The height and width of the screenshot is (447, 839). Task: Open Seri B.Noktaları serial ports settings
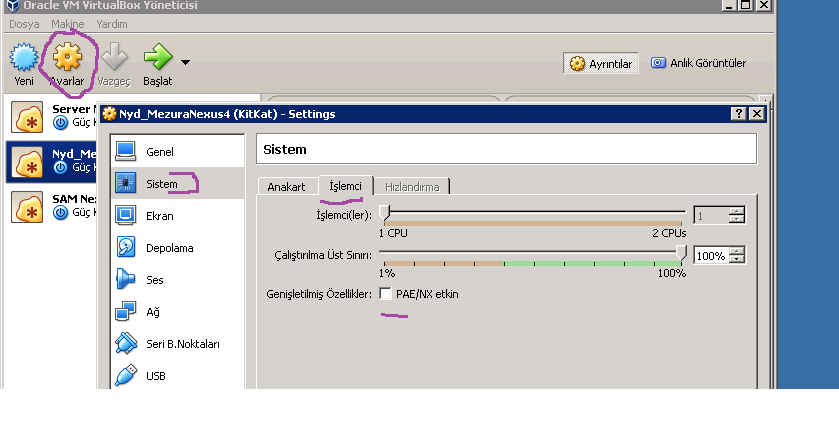tap(178, 344)
